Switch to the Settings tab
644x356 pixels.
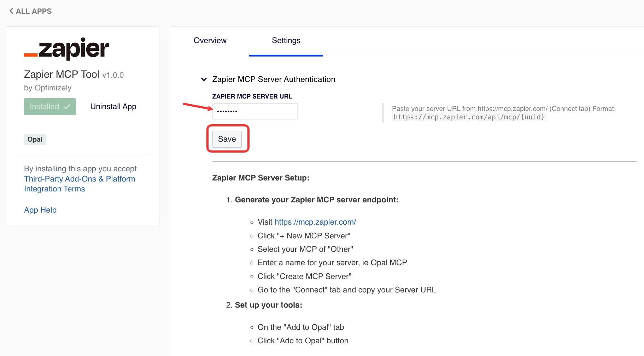(286, 41)
